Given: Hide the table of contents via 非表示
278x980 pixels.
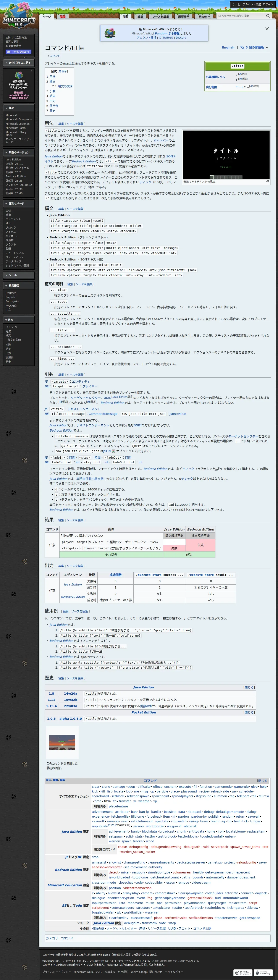Looking at the screenshot, I should tap(63, 71).
